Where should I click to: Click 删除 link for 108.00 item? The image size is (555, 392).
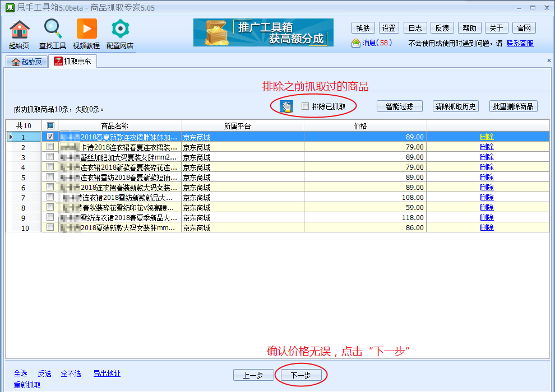pyautogui.click(x=487, y=197)
